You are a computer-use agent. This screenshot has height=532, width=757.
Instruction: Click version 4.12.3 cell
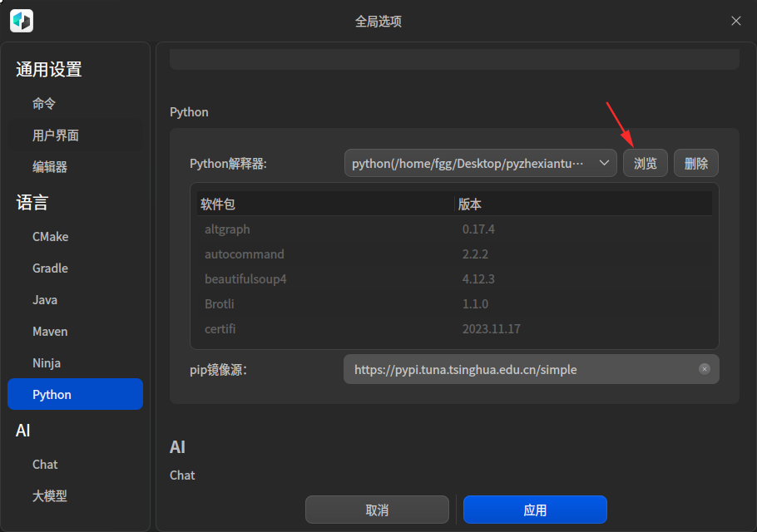[x=478, y=278]
